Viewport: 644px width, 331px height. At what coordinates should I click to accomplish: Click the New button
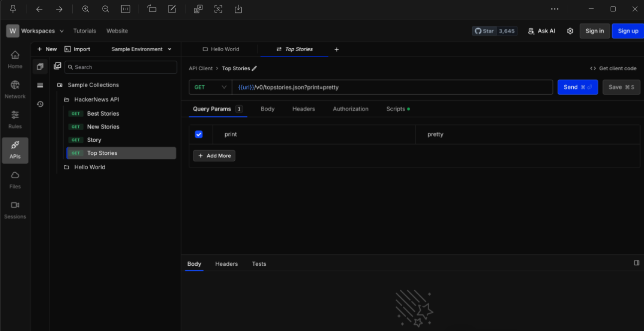point(47,49)
